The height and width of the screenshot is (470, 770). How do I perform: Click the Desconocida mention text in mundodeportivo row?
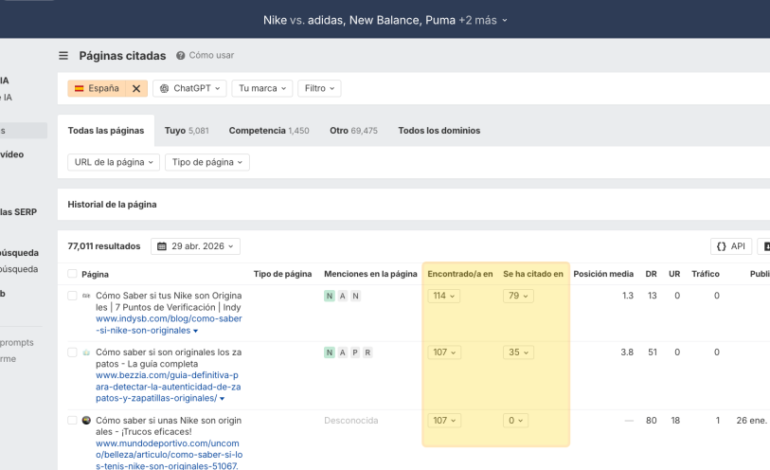point(351,420)
